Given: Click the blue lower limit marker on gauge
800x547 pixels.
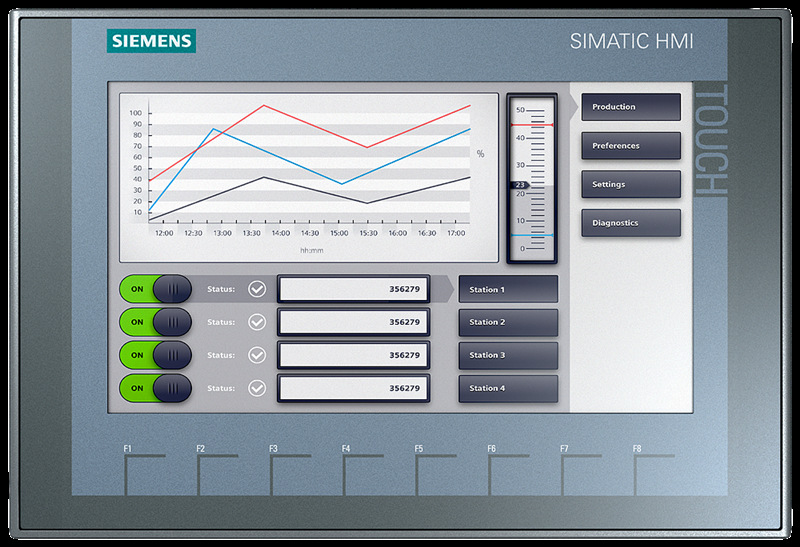Looking at the screenshot, I should 532,235.
